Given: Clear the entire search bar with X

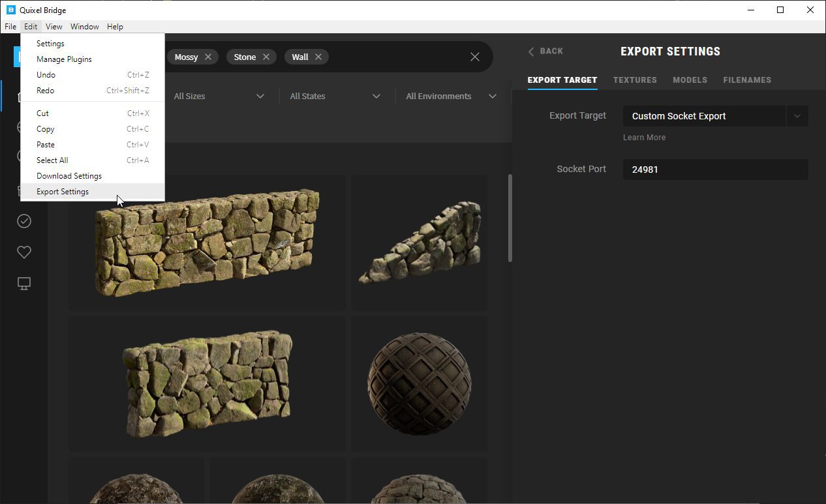Looking at the screenshot, I should (475, 57).
